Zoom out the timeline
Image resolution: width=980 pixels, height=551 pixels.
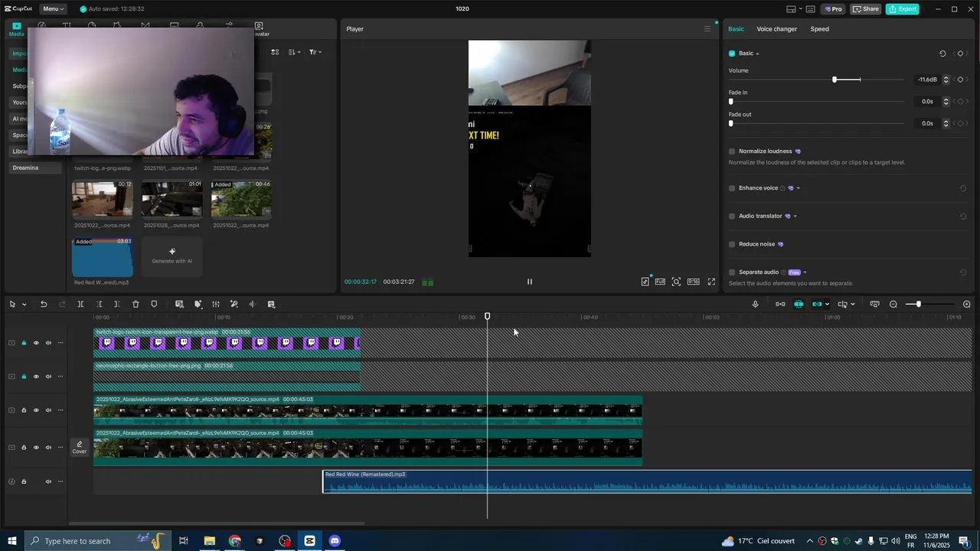click(893, 305)
